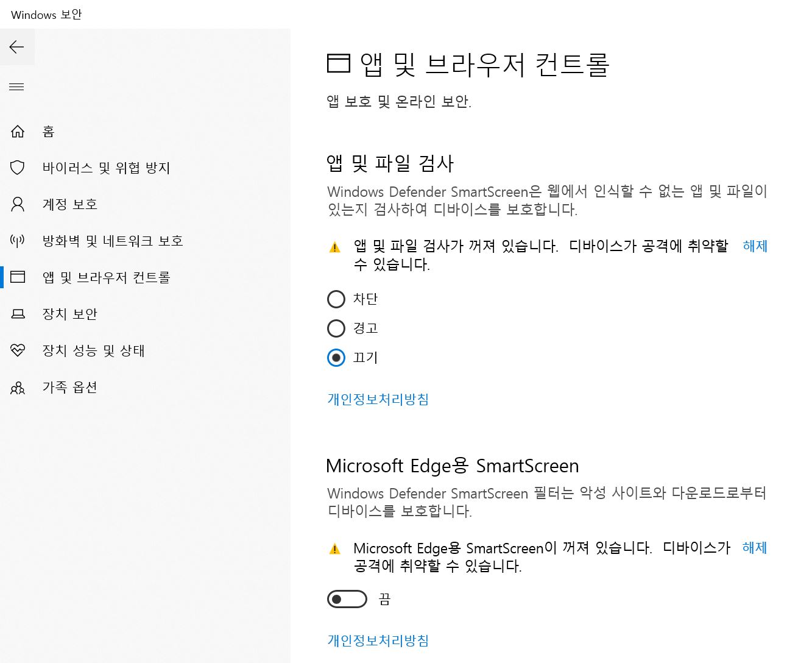
Task: Dismiss the Edge SmartScreen warning via 해제
Action: pos(755,547)
